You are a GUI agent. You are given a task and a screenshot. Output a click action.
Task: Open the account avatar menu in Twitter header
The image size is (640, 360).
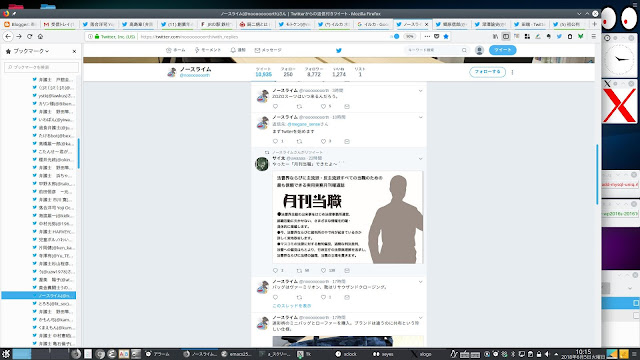[x=479, y=50]
